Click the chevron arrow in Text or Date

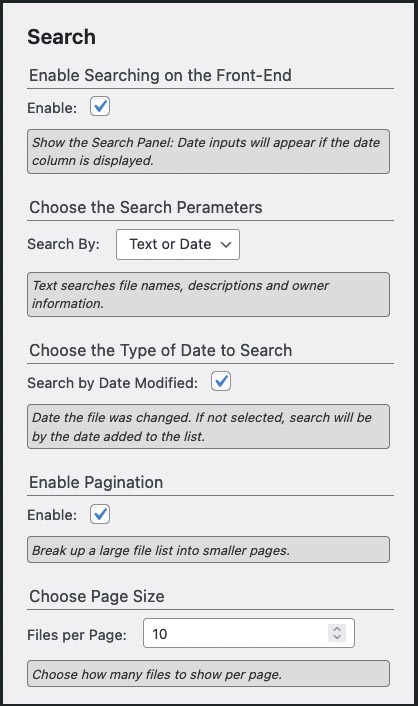226,244
